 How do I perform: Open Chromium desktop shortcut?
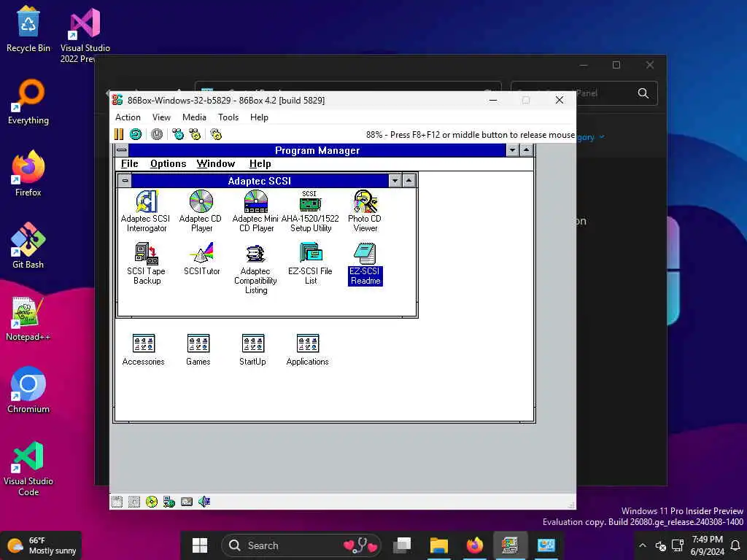click(x=28, y=390)
